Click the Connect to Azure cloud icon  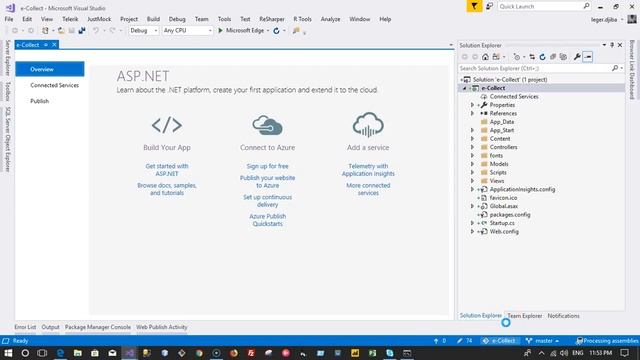(x=267, y=125)
